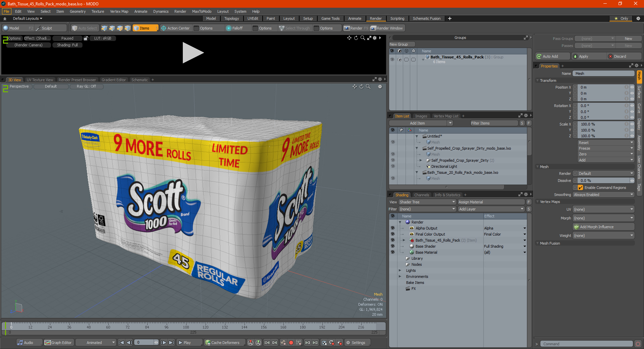Click 3D viewport zoom magnifier icon
This screenshot has height=349, width=644.
[368, 87]
